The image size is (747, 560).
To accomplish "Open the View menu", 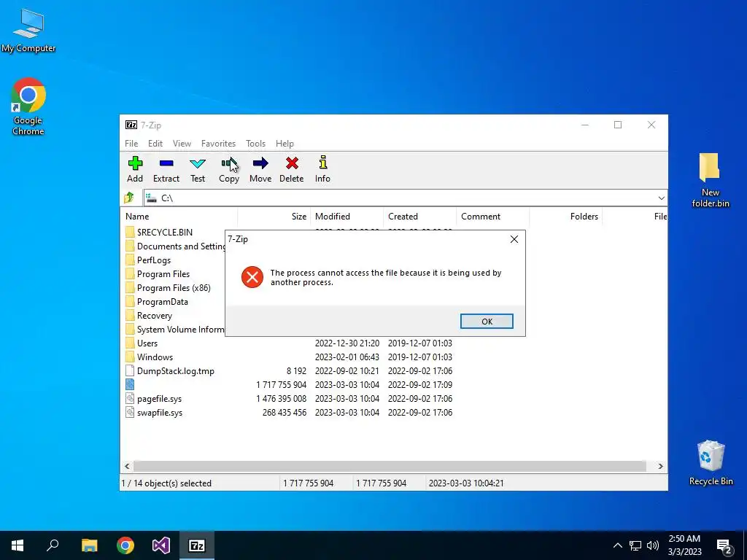I will pyautogui.click(x=182, y=144).
